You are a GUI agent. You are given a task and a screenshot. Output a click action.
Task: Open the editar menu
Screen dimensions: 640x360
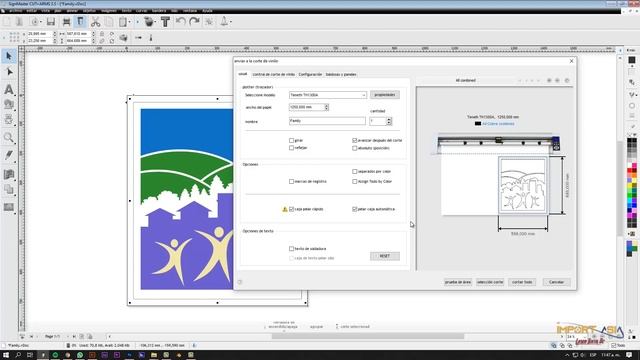click(x=31, y=11)
